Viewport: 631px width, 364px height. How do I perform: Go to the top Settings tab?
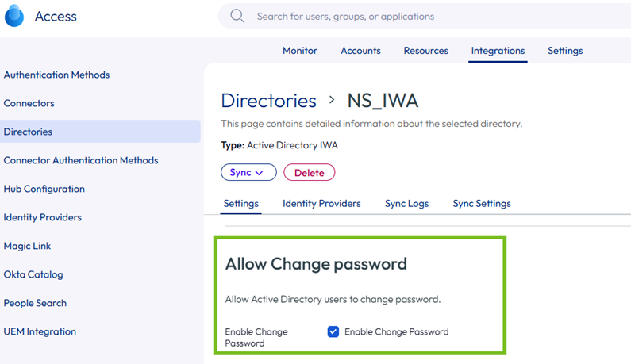(x=565, y=51)
